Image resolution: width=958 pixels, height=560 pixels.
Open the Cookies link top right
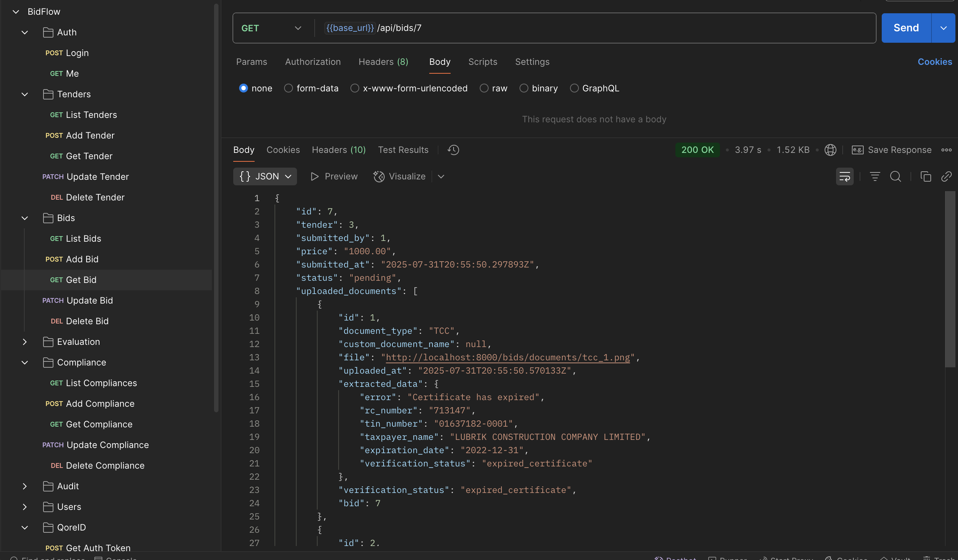[934, 62]
